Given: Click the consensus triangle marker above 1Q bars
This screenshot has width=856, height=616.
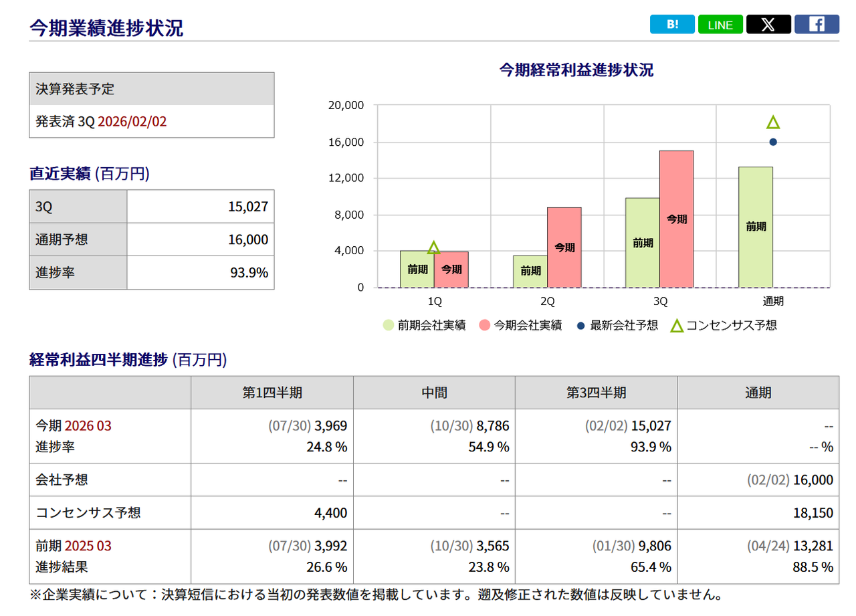Looking at the screenshot, I should coord(433,248).
